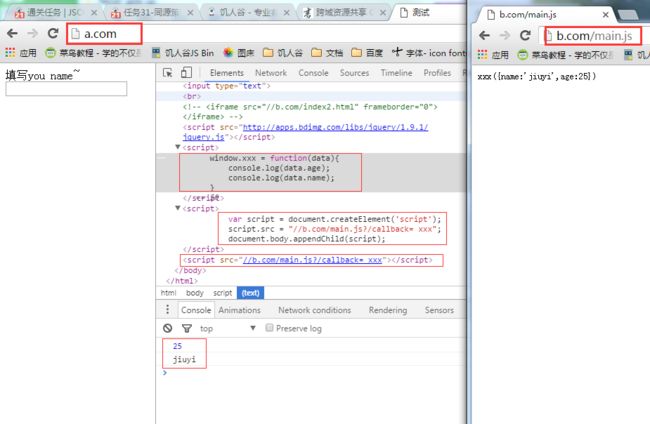The height and width of the screenshot is (424, 650).
Task: Collapse the first script element triangle
Action: [x=178, y=147]
